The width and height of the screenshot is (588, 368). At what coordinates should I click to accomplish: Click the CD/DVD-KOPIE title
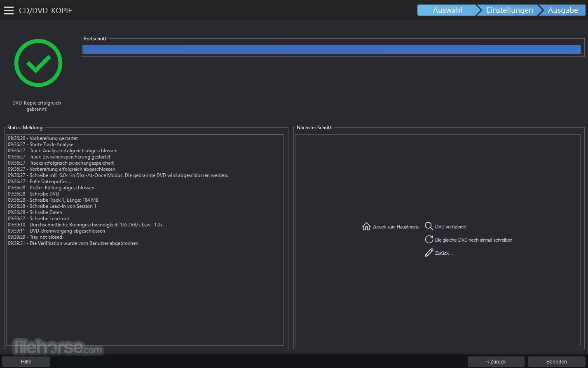pyautogui.click(x=45, y=11)
